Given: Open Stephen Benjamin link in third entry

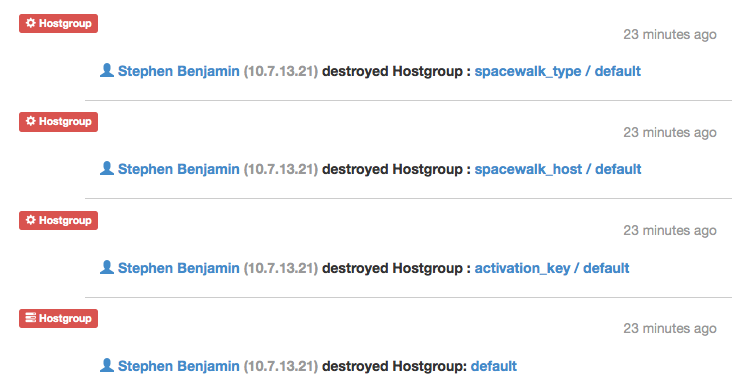Looking at the screenshot, I should coord(179,268).
